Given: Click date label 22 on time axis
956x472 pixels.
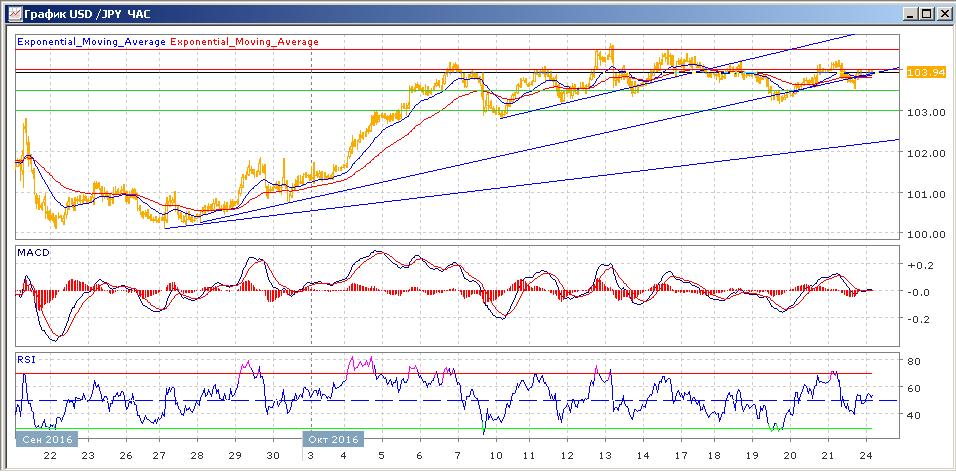Looking at the screenshot, I should click(50, 456).
